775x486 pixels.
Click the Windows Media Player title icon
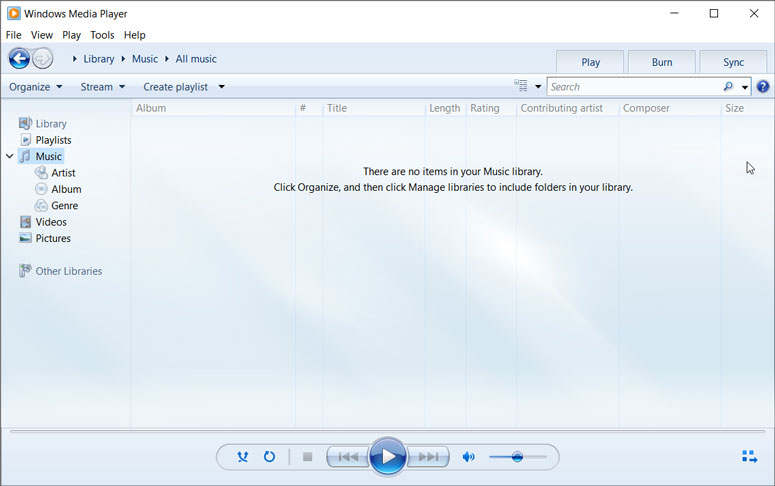[13, 13]
